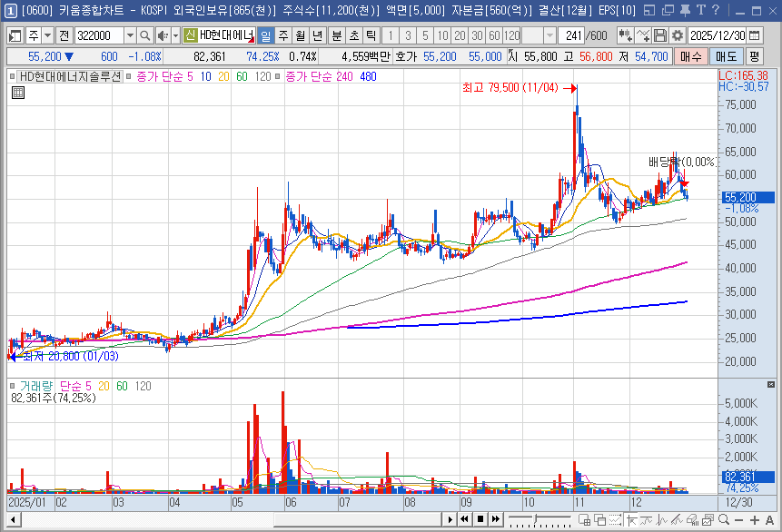The image size is (782, 532).
Task: Click the 최고 79,500 (11/04) label
Action: click(x=510, y=88)
